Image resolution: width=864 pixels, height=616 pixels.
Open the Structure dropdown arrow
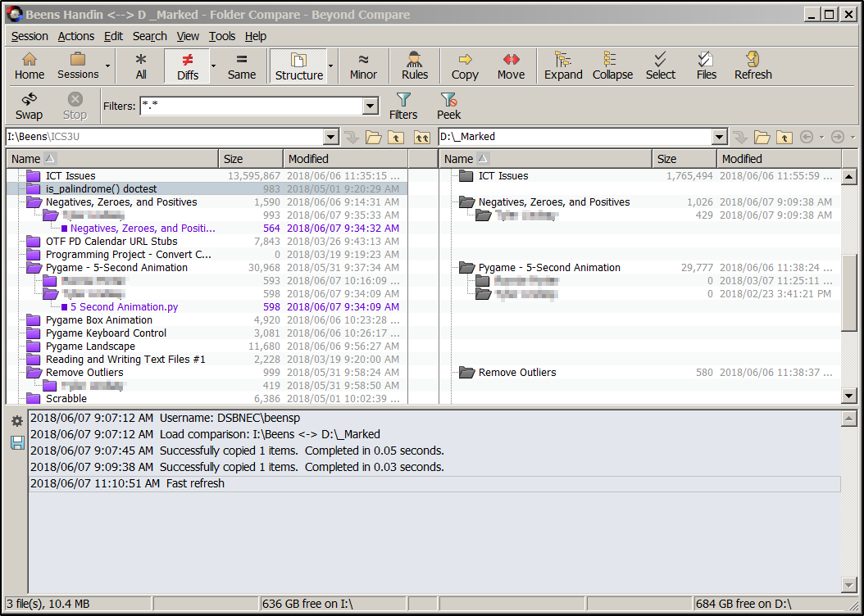[330, 66]
